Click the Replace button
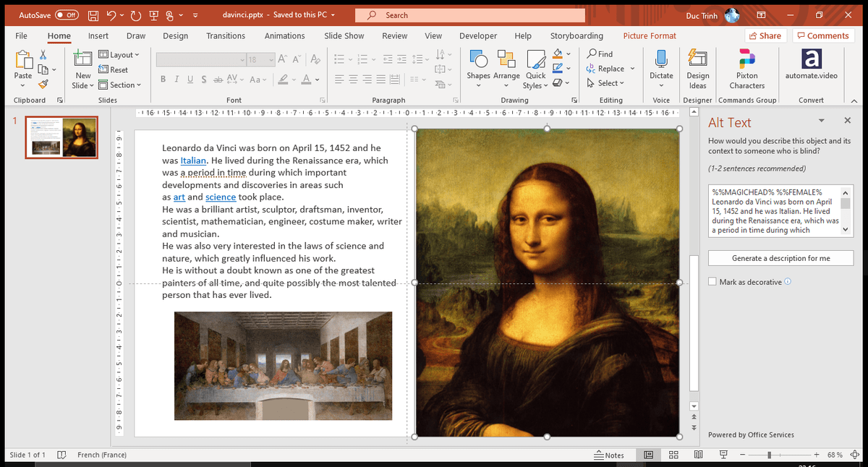 click(x=605, y=69)
